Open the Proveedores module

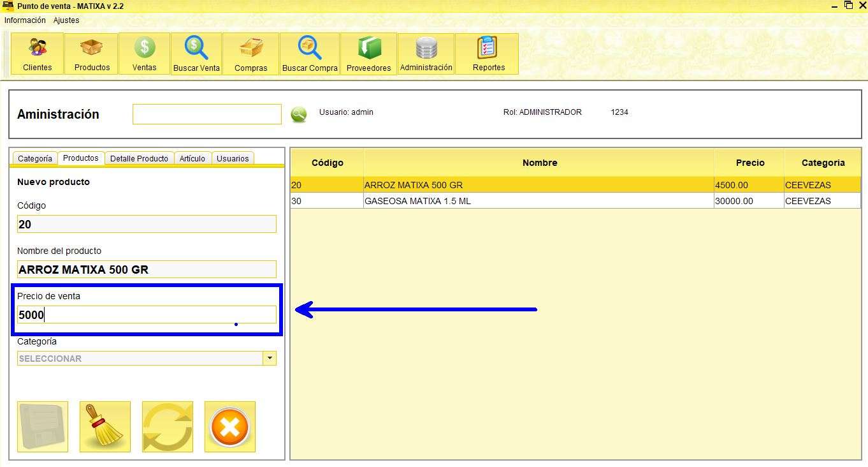368,54
